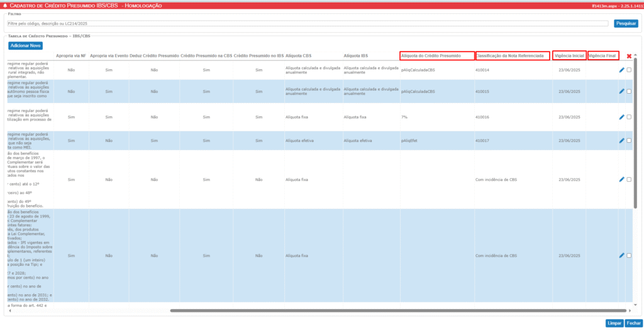The image size is (644, 330).
Task: Click the red X delete icon in header
Action: tap(629, 56)
